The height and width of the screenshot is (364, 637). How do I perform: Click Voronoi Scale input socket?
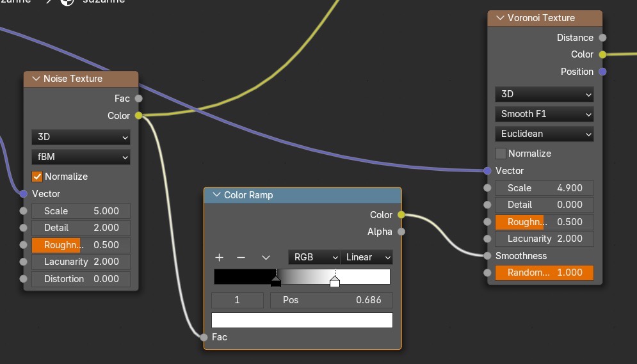[x=487, y=188]
